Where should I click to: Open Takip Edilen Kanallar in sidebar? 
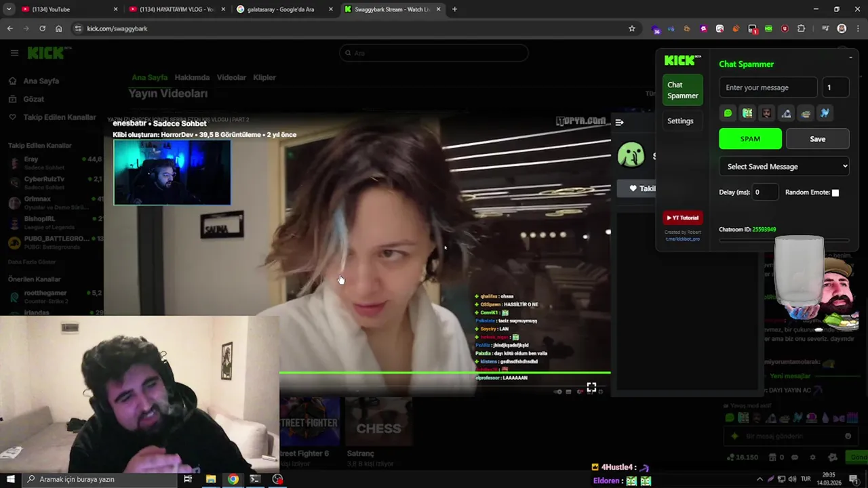click(x=53, y=117)
